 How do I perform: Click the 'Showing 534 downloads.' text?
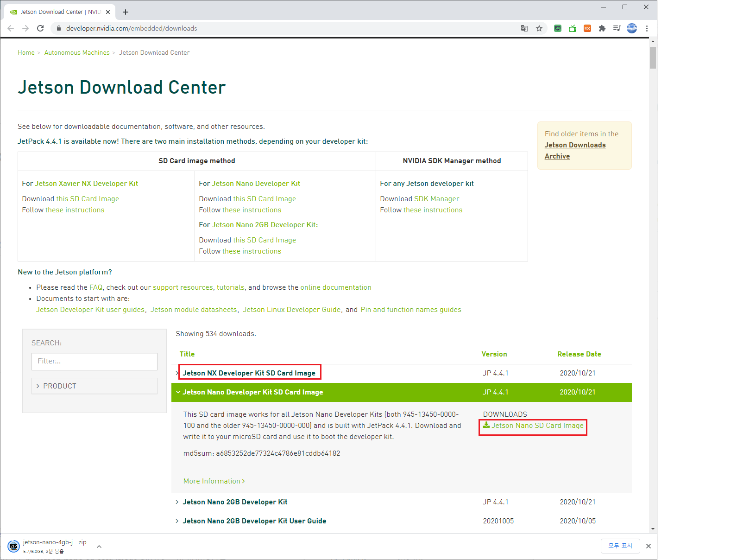pyautogui.click(x=216, y=334)
